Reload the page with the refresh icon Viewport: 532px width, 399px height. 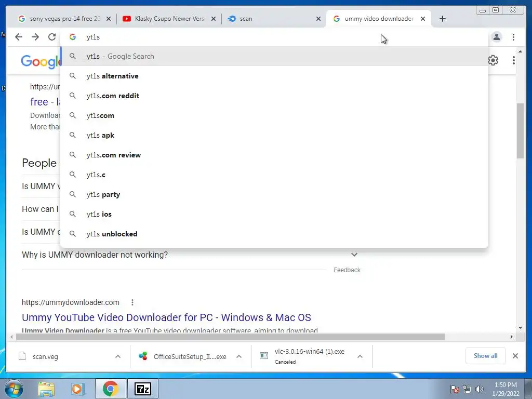(52, 37)
